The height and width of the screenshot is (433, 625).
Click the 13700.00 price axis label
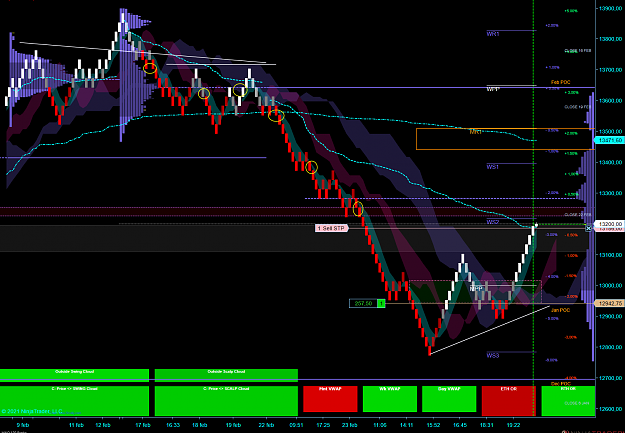pyautogui.click(x=610, y=70)
